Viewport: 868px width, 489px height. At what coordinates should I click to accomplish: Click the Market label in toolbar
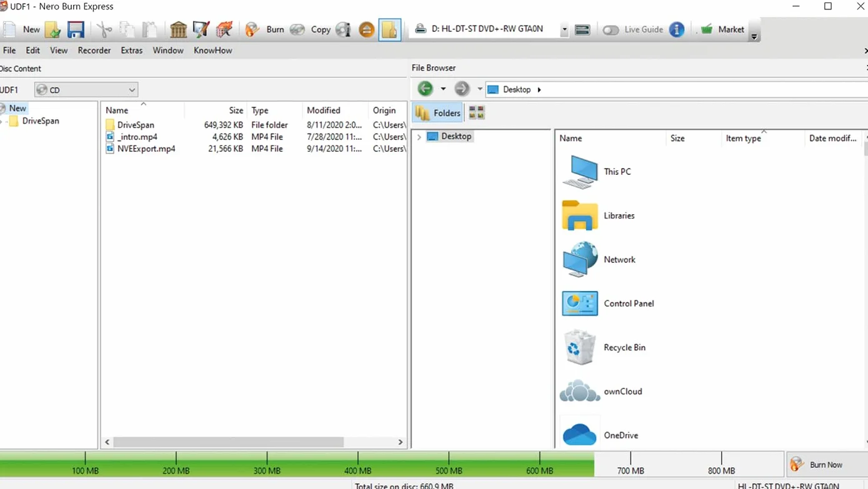tap(731, 29)
